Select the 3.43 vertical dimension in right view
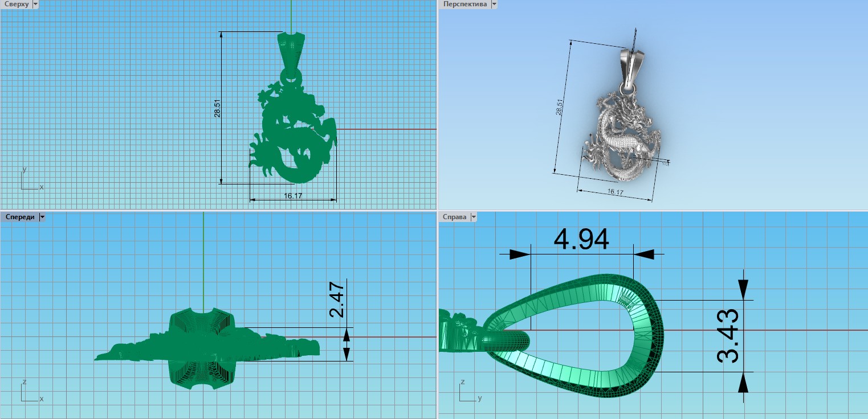This screenshot has width=868, height=419. 728,336
